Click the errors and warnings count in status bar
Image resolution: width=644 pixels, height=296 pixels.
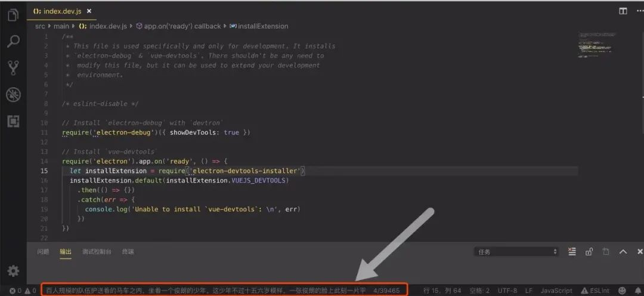coord(23,291)
